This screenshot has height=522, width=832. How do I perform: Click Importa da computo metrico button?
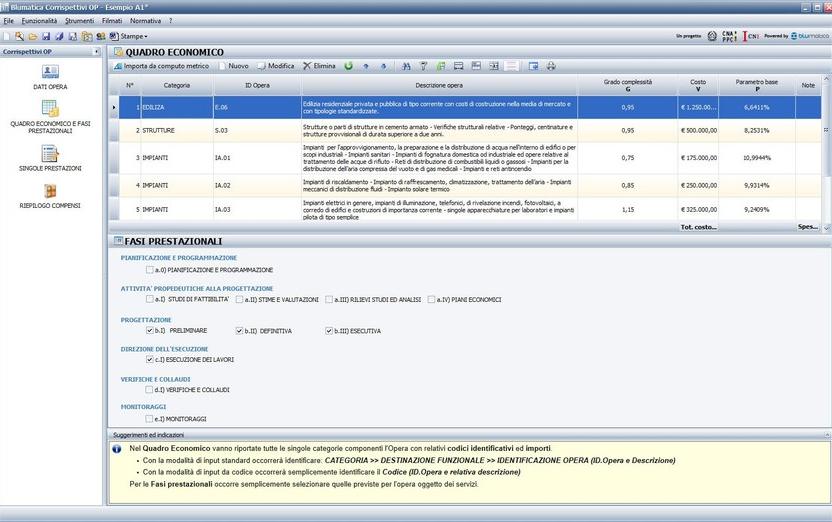[160, 66]
